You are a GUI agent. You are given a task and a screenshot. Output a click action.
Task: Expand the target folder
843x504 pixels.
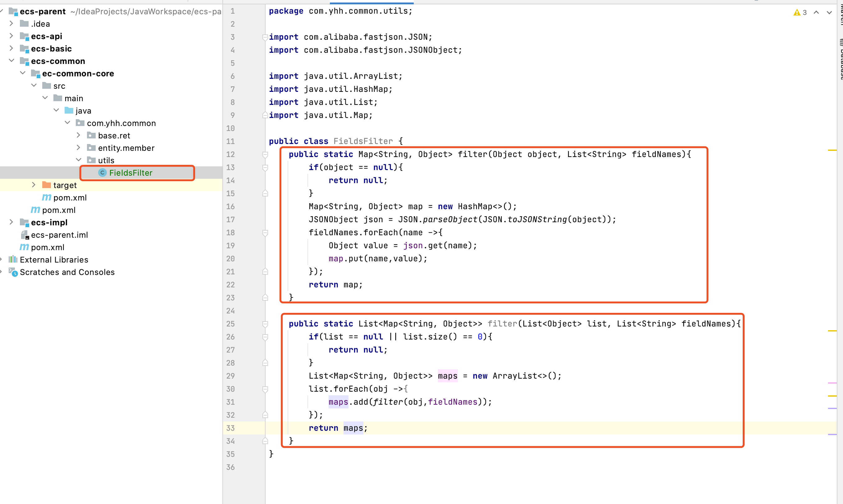(34, 185)
